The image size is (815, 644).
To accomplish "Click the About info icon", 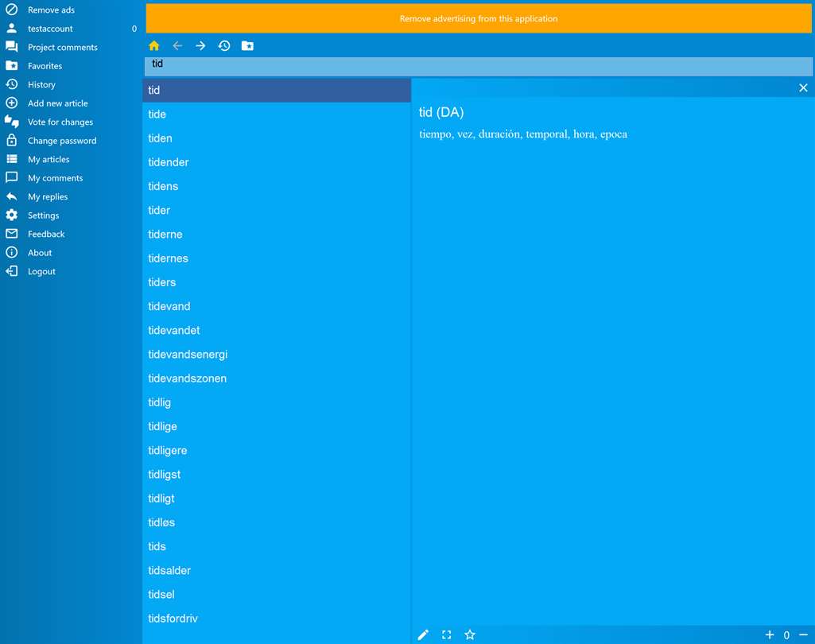I will click(x=11, y=253).
